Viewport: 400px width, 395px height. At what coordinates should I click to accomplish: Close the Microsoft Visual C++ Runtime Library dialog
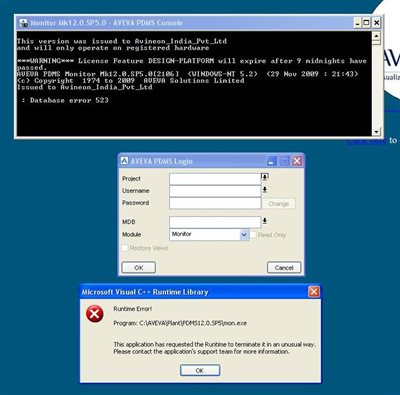[314, 292]
